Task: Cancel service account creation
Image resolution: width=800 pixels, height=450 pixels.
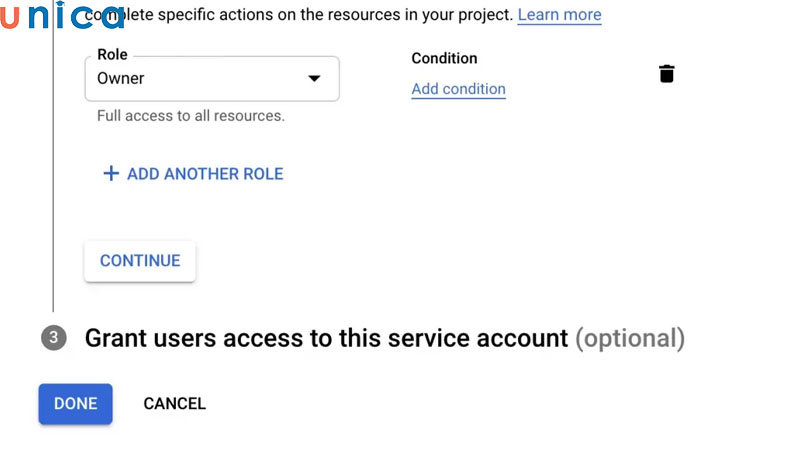Action: 175,404
